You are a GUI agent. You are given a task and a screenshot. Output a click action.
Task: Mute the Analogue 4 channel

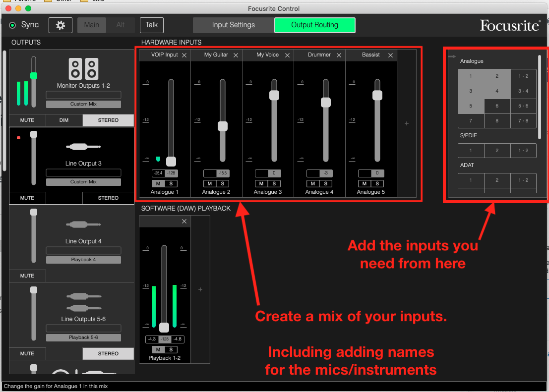click(312, 183)
